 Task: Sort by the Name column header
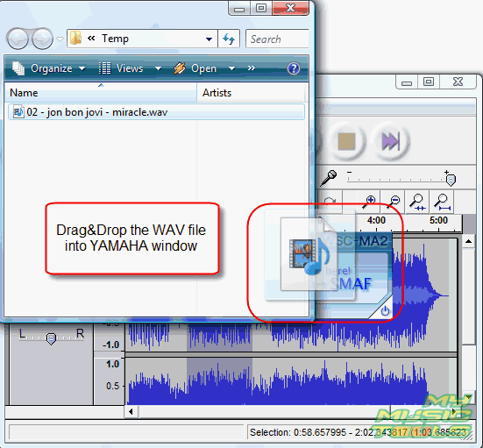[101, 92]
